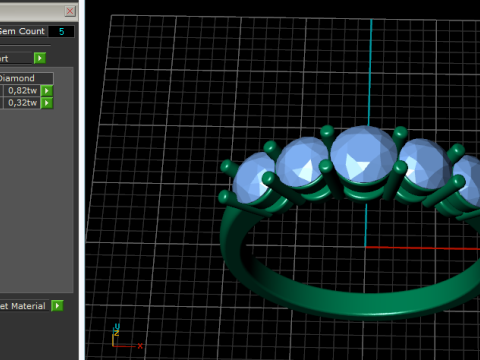The image size is (480, 360).
Task: Close the panel with the X button
Action: pos(70,11)
